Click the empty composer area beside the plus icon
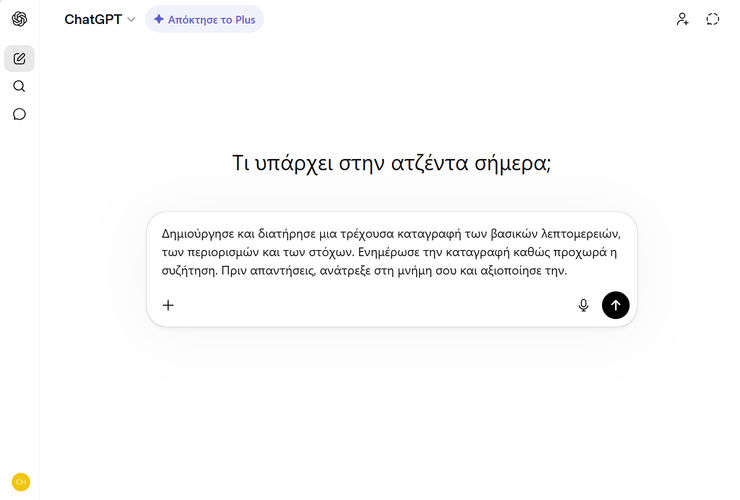This screenshot has height=500, width=740. coord(370,305)
